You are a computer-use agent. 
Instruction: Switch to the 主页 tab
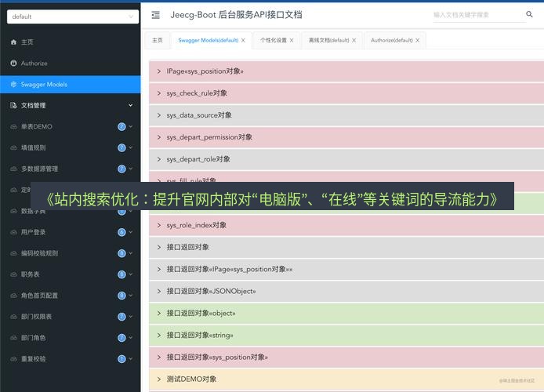[158, 40]
